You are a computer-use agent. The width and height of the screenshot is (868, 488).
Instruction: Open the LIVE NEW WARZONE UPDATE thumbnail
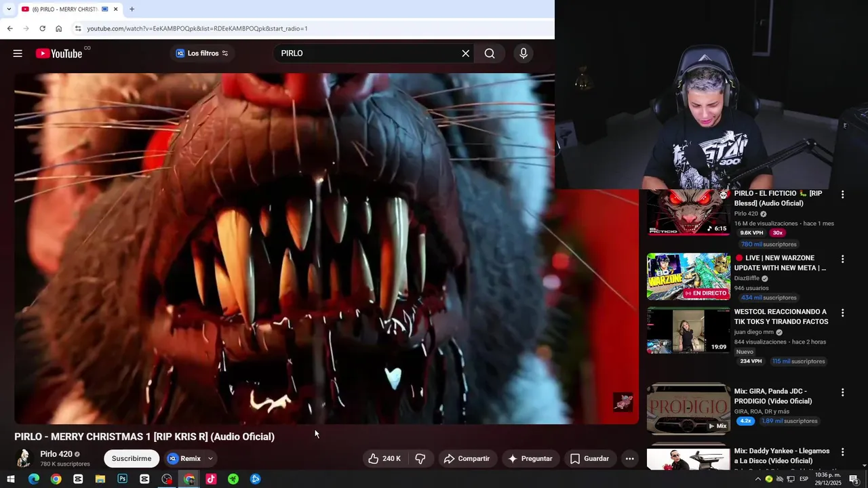click(x=688, y=277)
